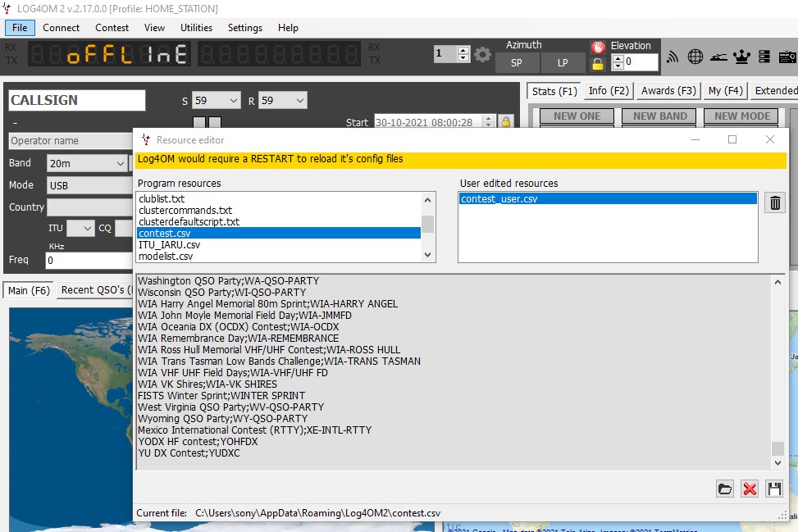Toggle the lock icon beside Start time

[x=506, y=121]
